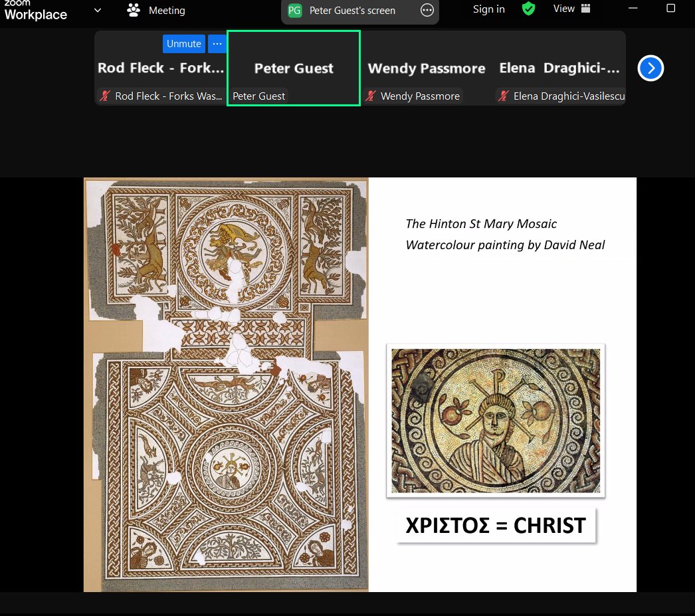The image size is (695, 616).
Task: Click the Peter Guest's screen label
Action: coord(352,11)
